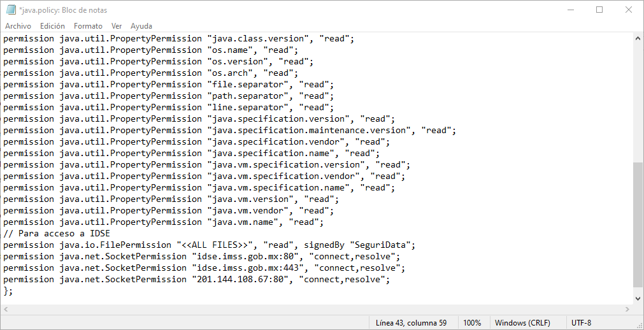Click the vertical scrollbar down arrow
The height and width of the screenshot is (330, 644).
click(638, 299)
